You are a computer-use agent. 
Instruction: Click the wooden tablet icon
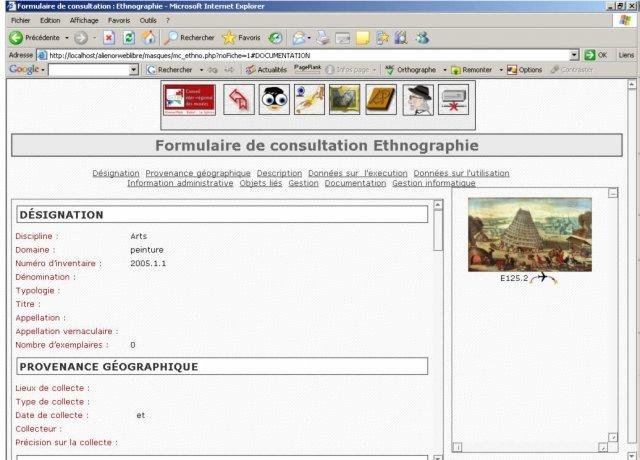[x=381, y=100]
